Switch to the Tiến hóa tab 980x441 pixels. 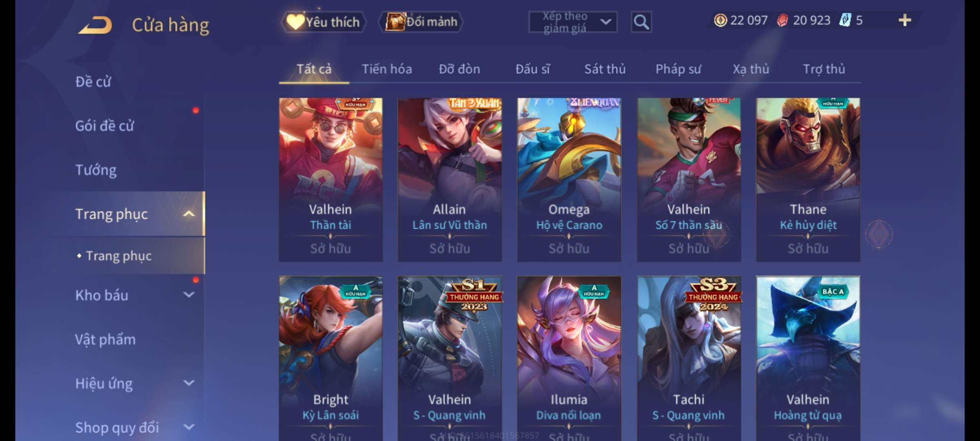click(x=387, y=69)
